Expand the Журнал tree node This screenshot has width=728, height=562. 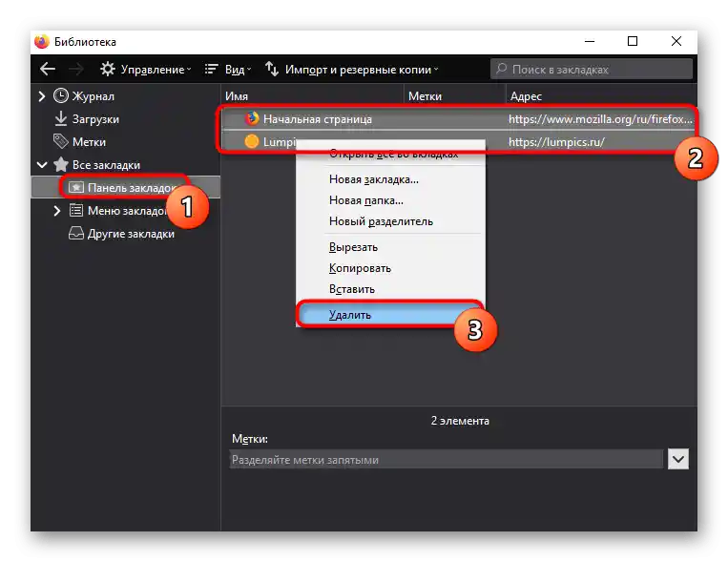[42, 96]
